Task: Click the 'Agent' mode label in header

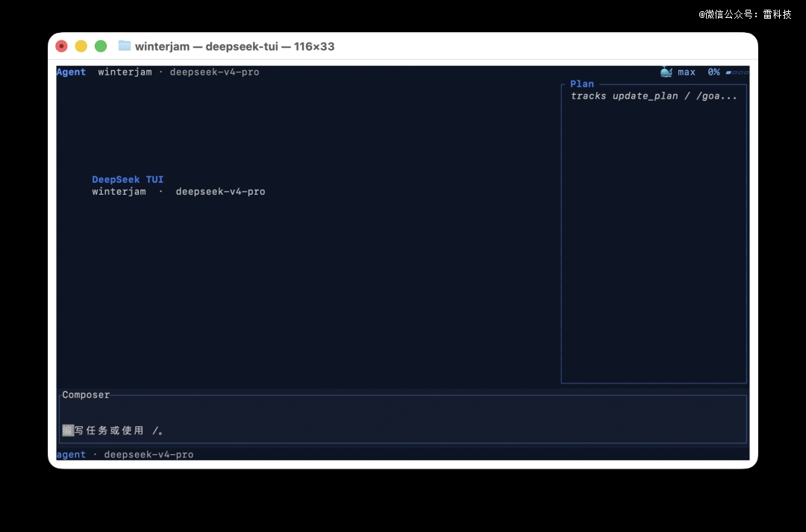Action: point(71,72)
